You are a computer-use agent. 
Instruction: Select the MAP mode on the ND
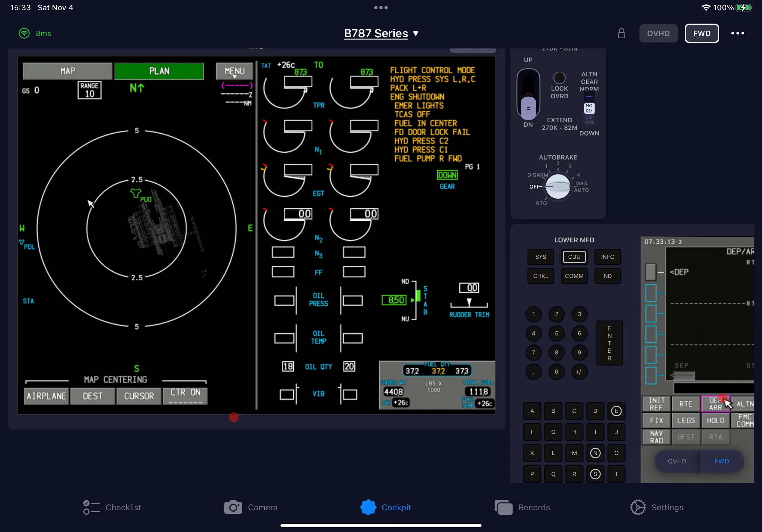tap(67, 71)
